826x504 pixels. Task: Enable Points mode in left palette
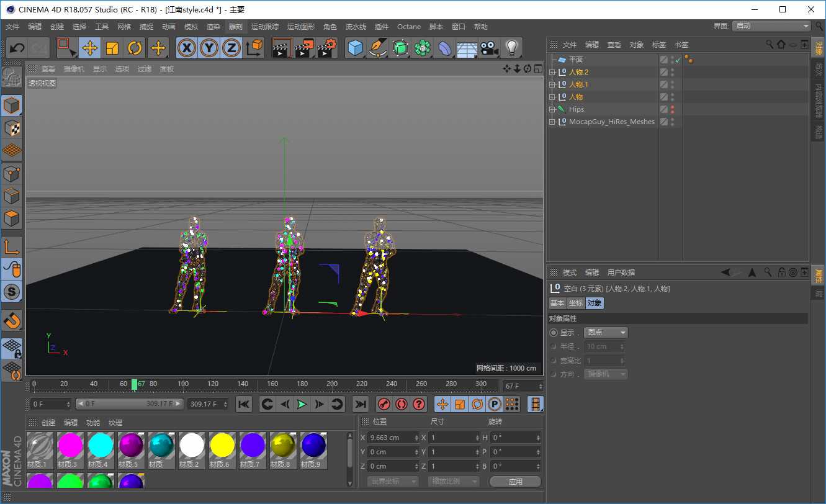pos(12,174)
